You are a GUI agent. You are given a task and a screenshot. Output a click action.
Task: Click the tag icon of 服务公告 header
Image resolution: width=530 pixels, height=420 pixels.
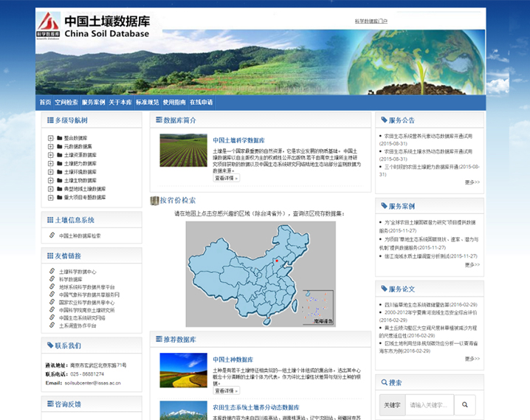tap(384, 120)
